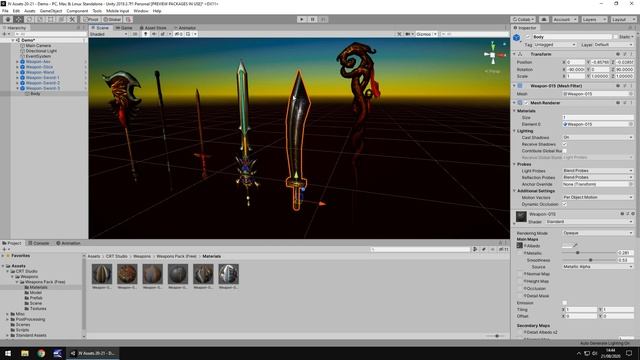Open Rendering Mode dropdown

click(598, 233)
